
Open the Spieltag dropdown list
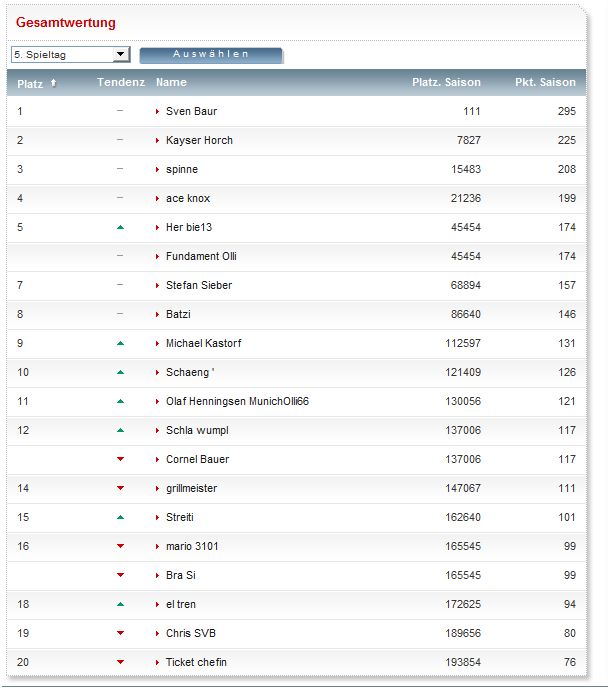point(121,54)
